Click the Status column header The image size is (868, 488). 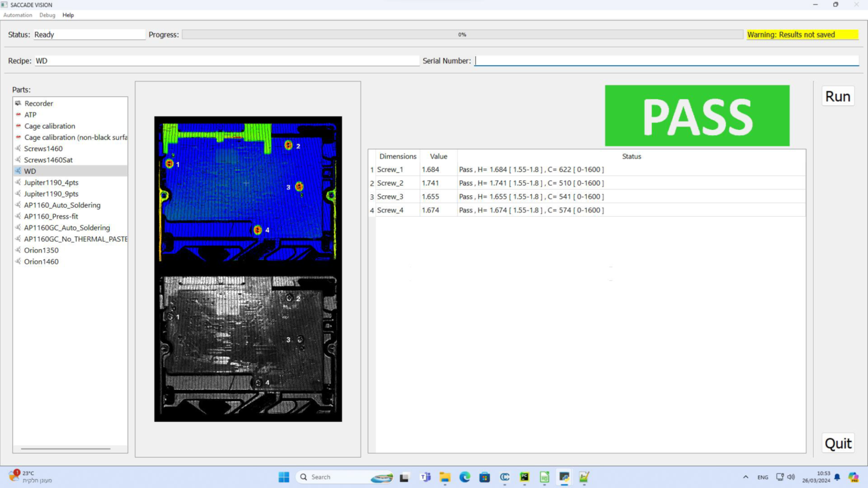[x=631, y=156]
